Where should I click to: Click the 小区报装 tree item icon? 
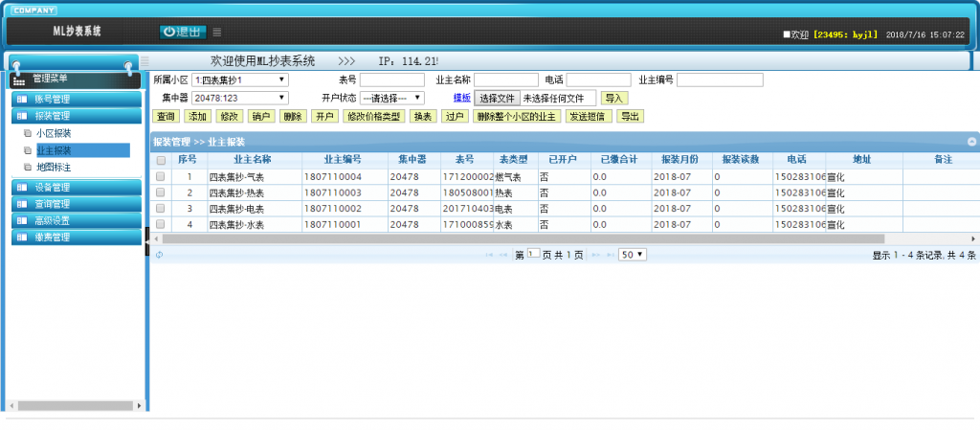pos(29,134)
